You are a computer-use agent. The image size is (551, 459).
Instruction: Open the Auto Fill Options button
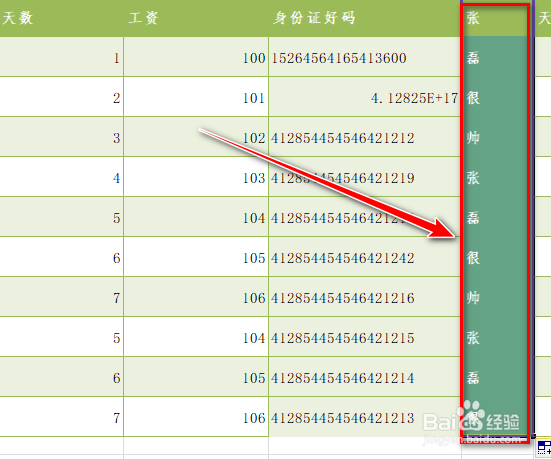pyautogui.click(x=544, y=448)
